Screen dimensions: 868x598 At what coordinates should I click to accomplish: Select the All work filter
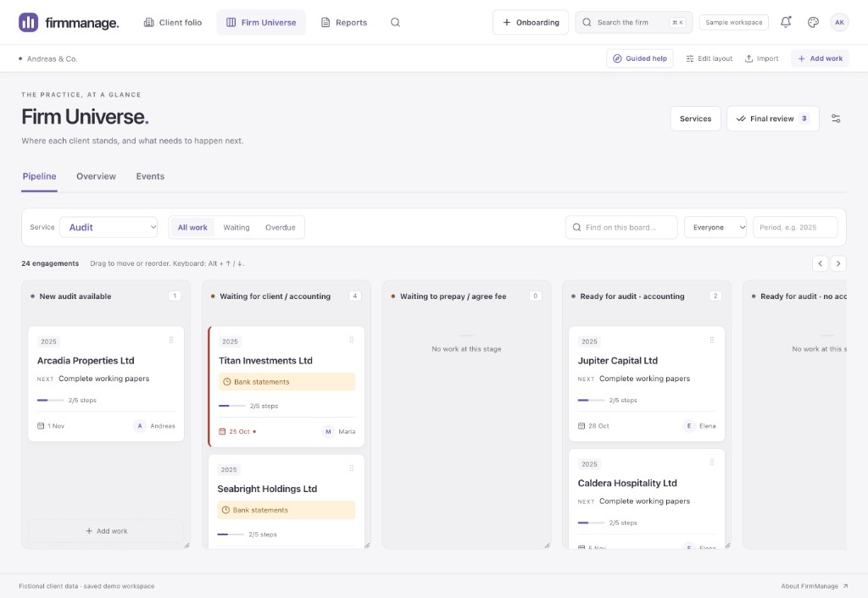[x=192, y=227]
